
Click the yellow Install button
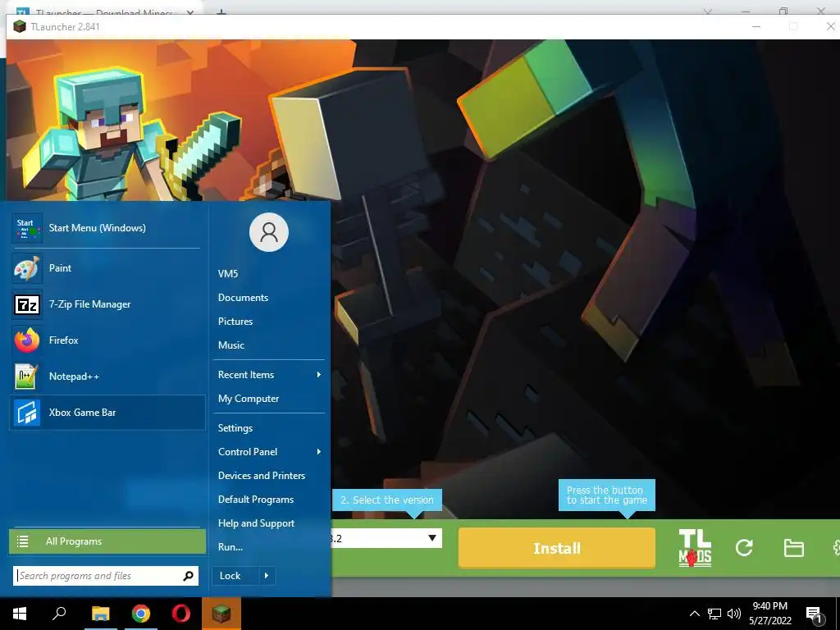pos(557,548)
